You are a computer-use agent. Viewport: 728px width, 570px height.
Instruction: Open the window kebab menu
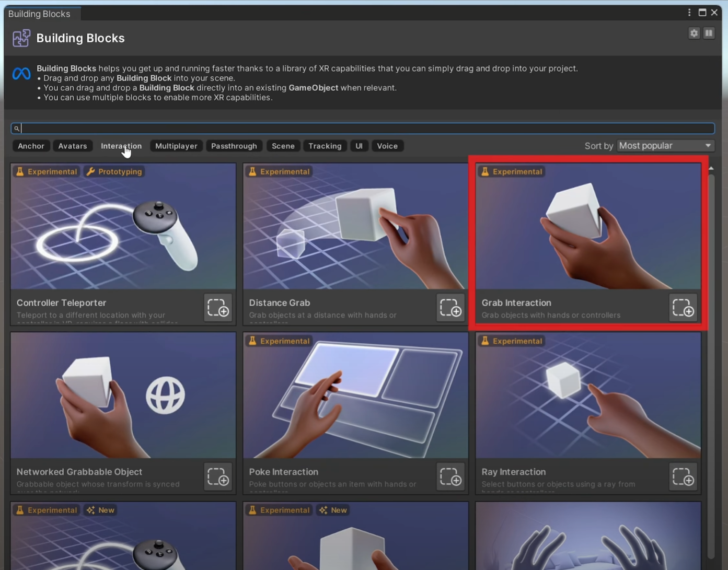click(x=689, y=13)
